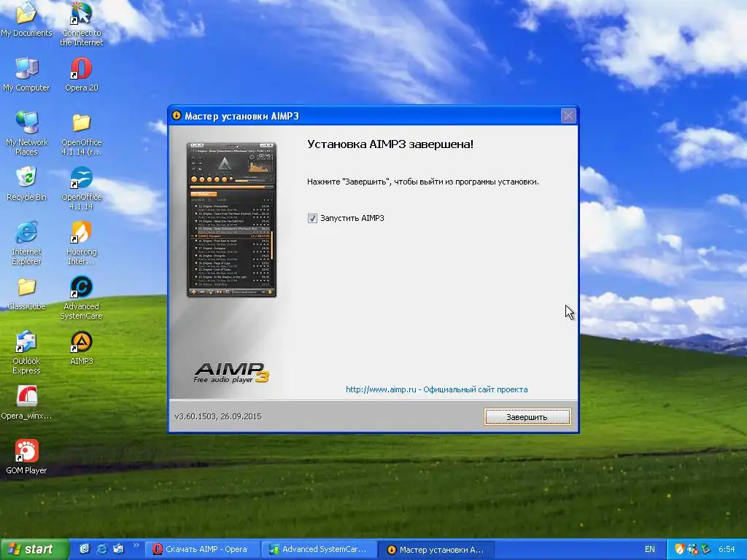Switch to Скачать AIMP - Opera taskbar window
The height and width of the screenshot is (560, 747).
coord(201,550)
